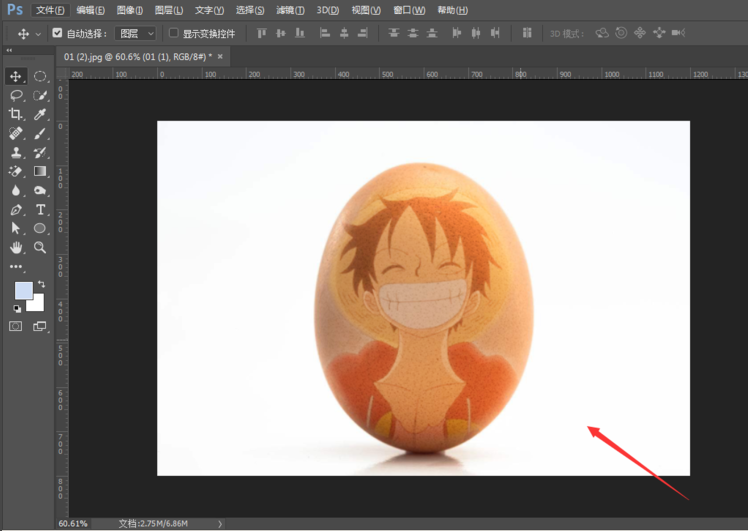Close the 01 (2).jpg document tab
This screenshot has width=748, height=531.
[222, 56]
